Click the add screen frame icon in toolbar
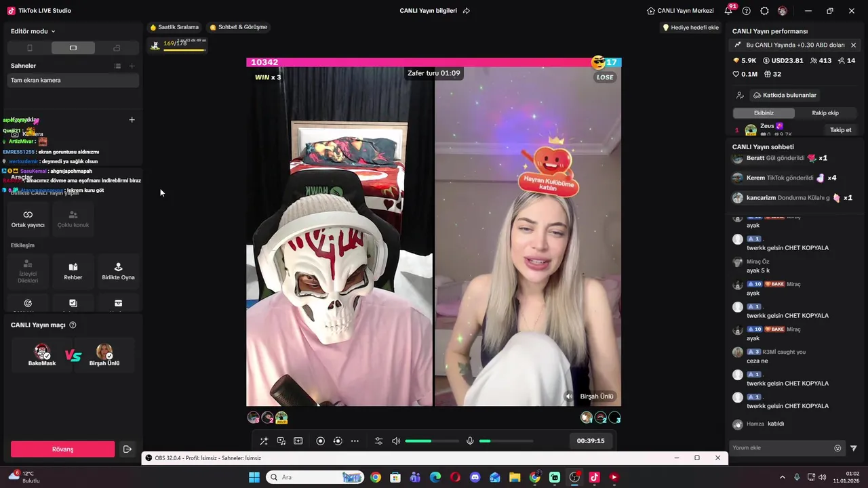The width and height of the screenshot is (868, 488). coord(298,441)
